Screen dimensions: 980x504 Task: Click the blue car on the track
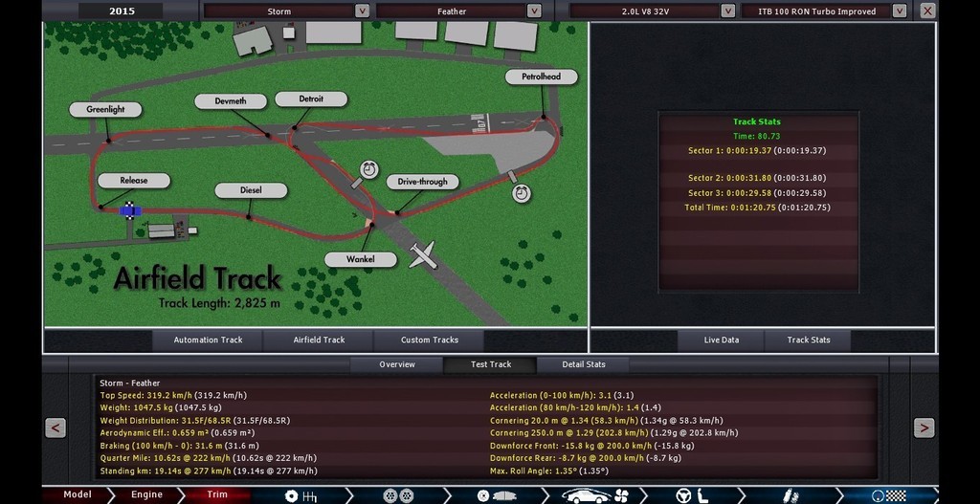[129, 209]
